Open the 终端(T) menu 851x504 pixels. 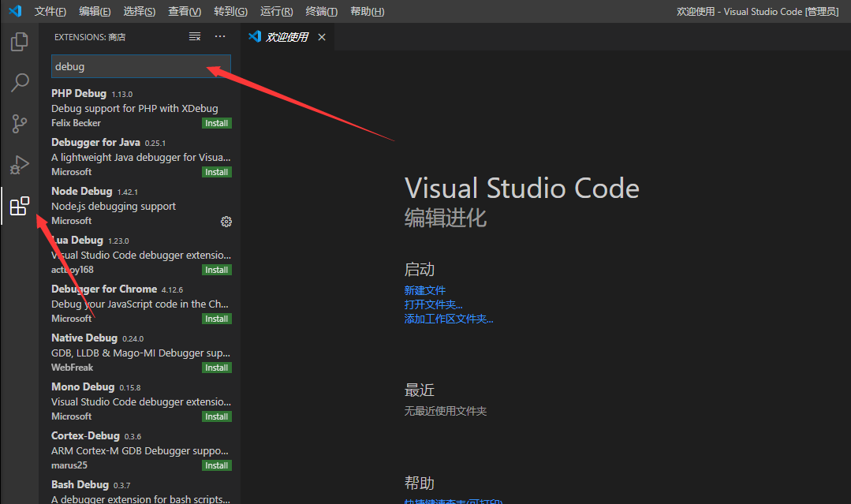pyautogui.click(x=321, y=11)
